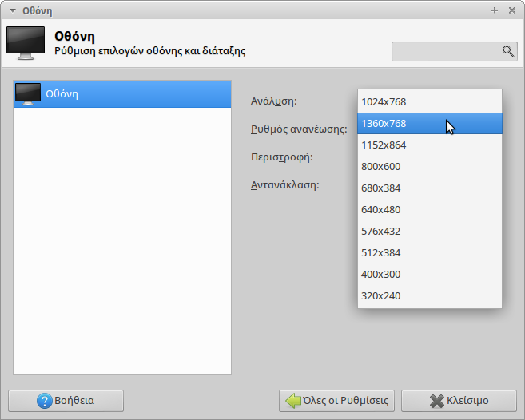The image size is (525, 420).
Task: Click the Αντανάκλαση label
Action: pos(285,184)
